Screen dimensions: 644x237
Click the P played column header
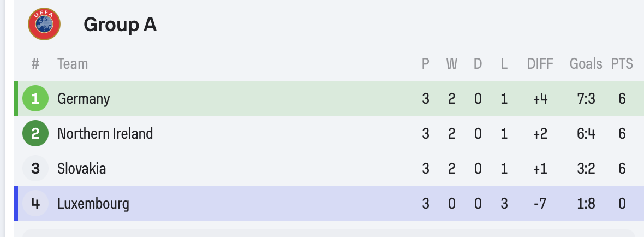(425, 64)
